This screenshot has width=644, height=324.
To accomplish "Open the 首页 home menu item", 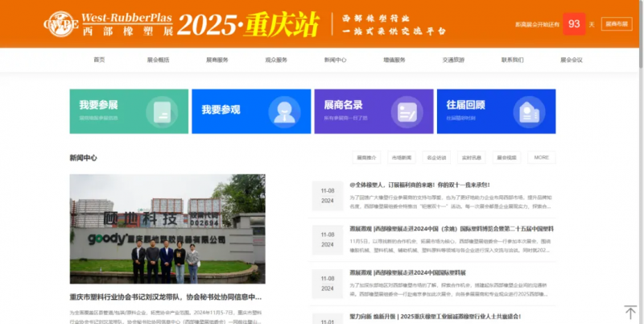I will click(x=99, y=60).
